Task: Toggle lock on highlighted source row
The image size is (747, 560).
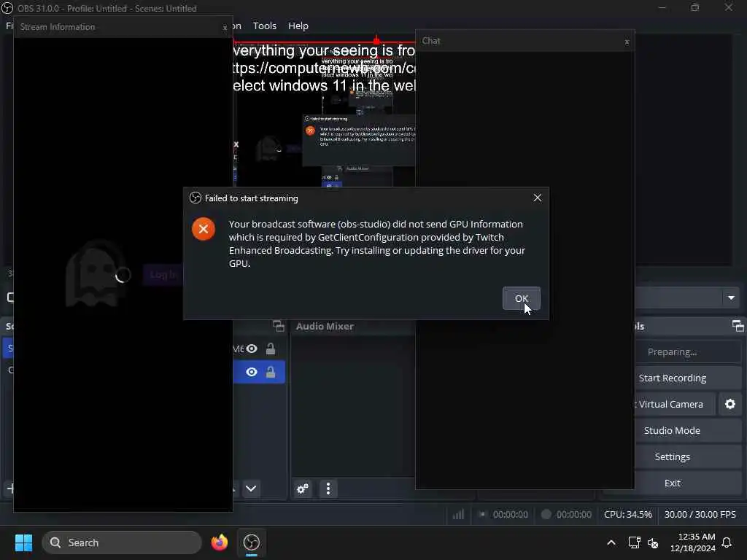Action: click(270, 372)
